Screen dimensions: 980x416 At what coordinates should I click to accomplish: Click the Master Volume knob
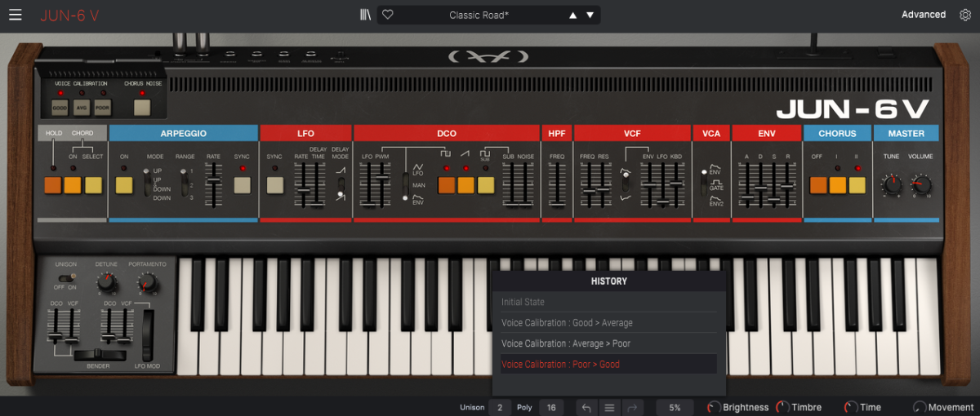pos(920,184)
